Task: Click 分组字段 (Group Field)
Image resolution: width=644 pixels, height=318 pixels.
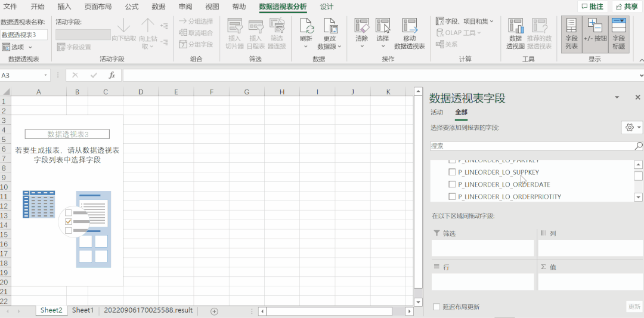Action: [x=196, y=44]
